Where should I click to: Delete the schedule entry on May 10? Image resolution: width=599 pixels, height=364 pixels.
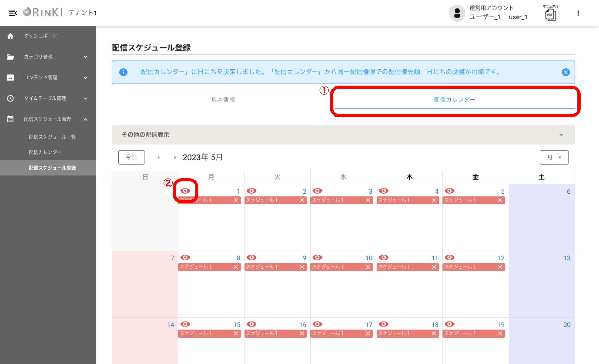[368, 267]
